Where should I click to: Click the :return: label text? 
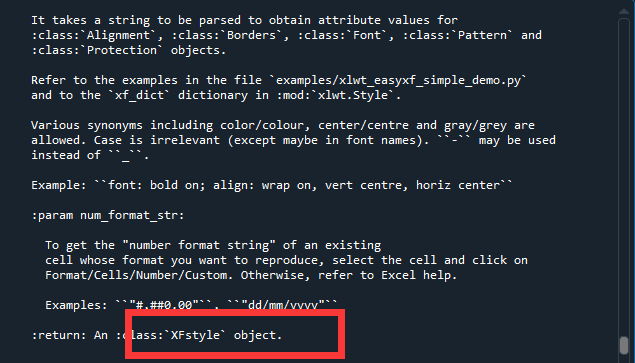59,335
